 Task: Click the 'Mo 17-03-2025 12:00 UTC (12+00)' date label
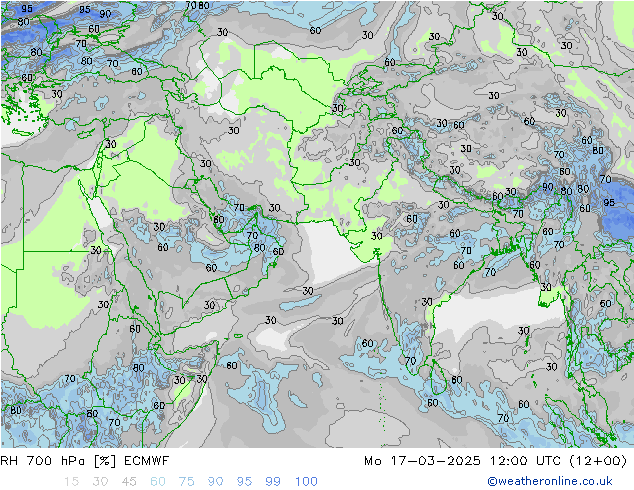click(495, 461)
